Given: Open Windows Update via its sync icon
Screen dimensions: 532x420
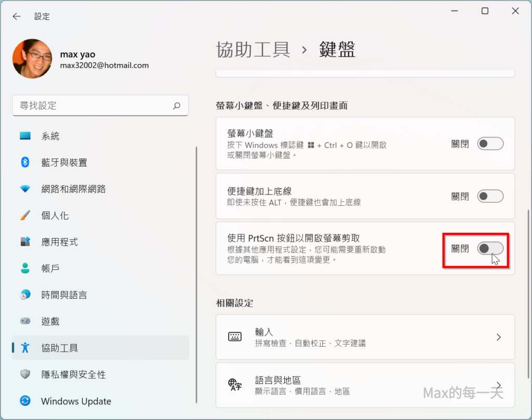Looking at the screenshot, I should coord(25,401).
